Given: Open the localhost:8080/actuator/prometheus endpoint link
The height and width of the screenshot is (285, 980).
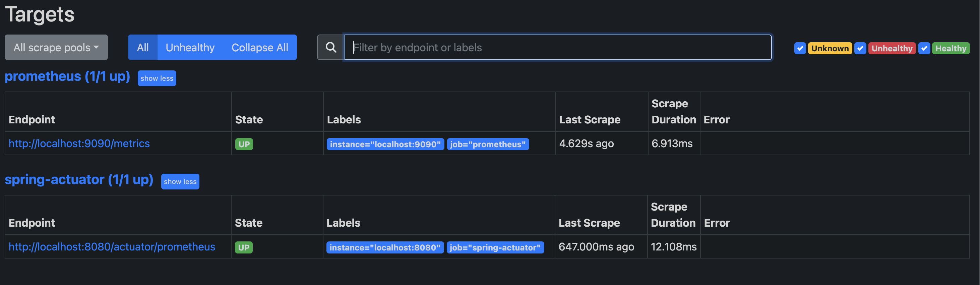Looking at the screenshot, I should (112, 246).
